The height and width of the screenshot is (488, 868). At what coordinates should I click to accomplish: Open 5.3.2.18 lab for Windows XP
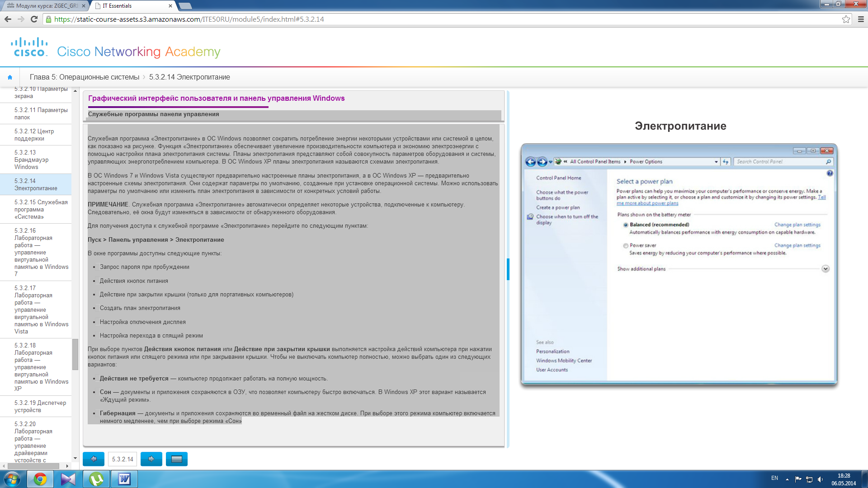(36, 367)
